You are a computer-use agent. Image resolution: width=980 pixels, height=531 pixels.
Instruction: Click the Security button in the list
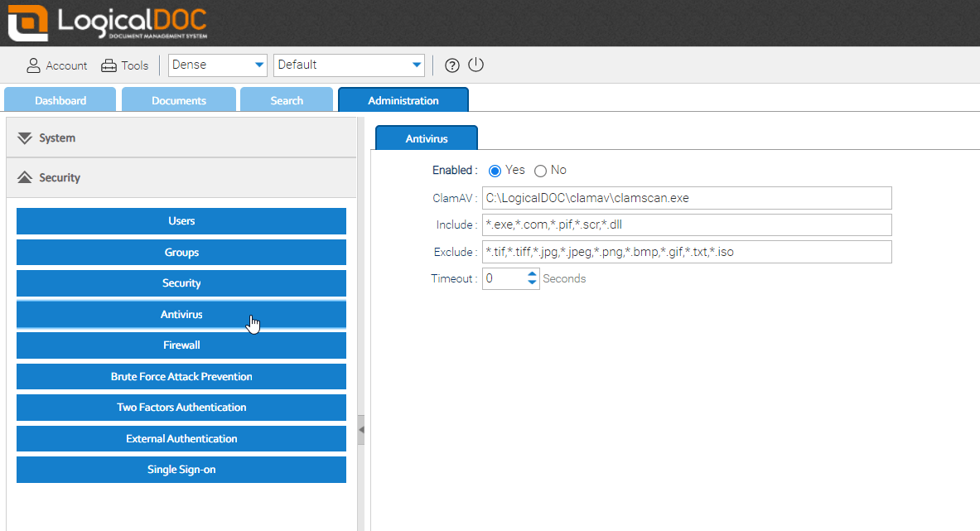(x=181, y=283)
